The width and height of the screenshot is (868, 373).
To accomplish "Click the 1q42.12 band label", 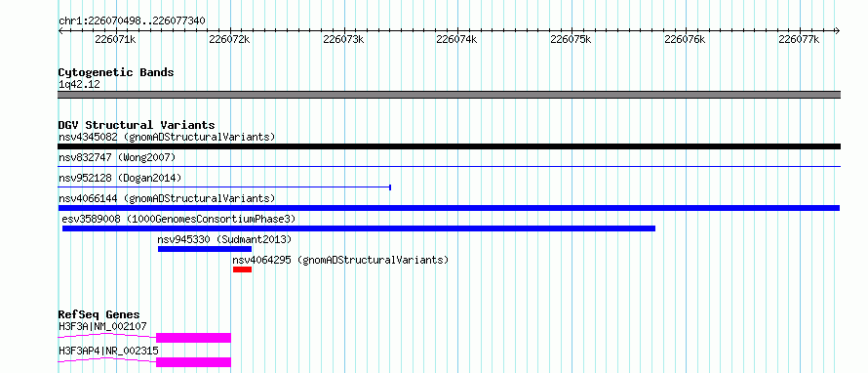I will click(79, 84).
